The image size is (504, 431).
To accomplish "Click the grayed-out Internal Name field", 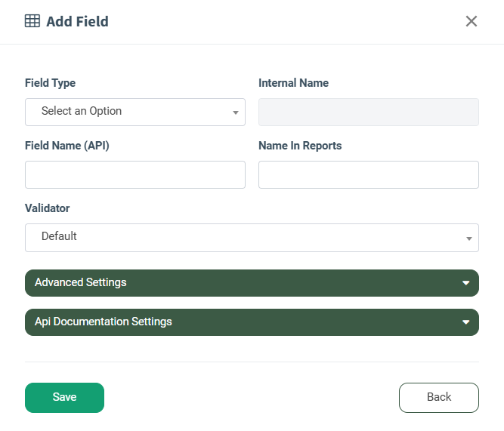I will (x=368, y=112).
